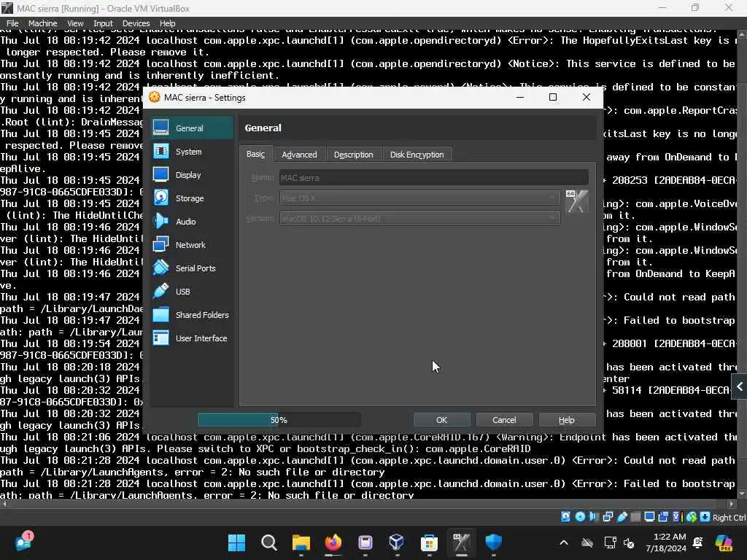This screenshot has width=747, height=560.
Task: Open the User Interface settings category
Action: click(x=193, y=338)
